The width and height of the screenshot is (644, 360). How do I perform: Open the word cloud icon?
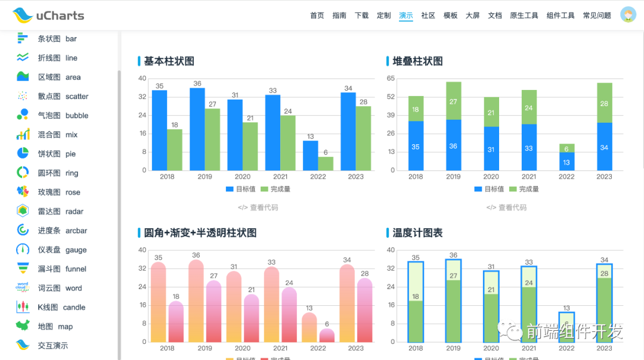(23, 287)
